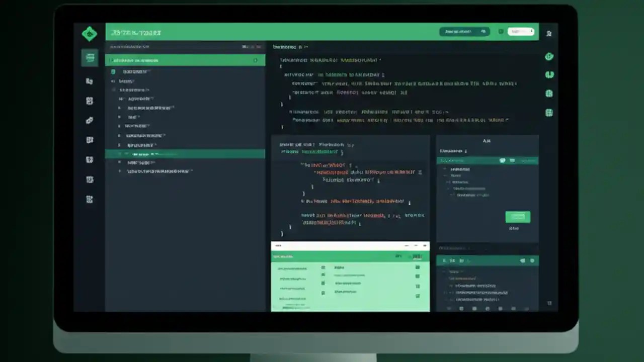Check the checkbox beside the first table row
This screenshot has width=644, height=362.
pyautogui.click(x=323, y=267)
